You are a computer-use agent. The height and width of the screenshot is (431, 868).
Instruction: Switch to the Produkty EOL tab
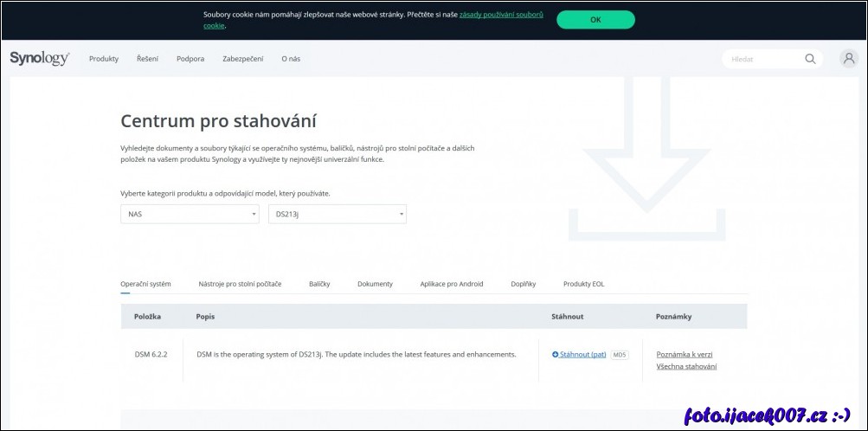(x=583, y=284)
